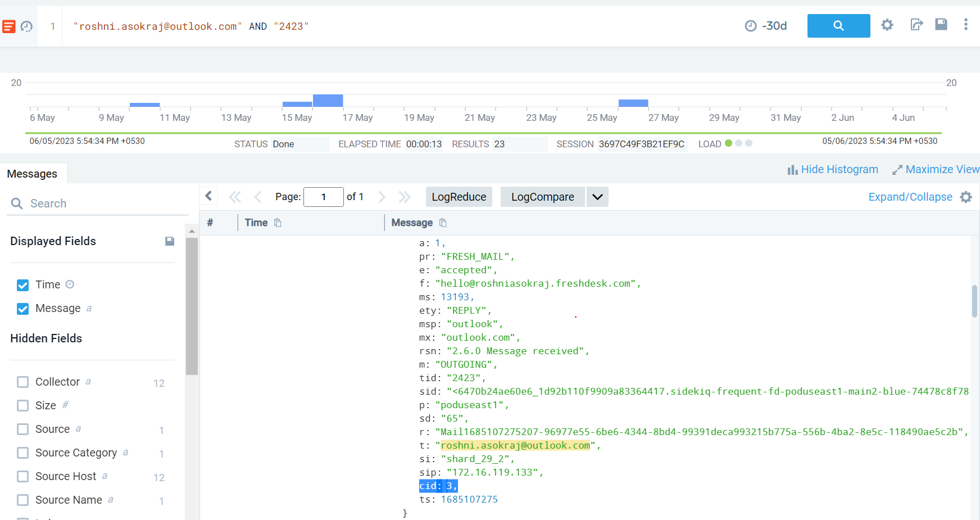The height and width of the screenshot is (520, 980).
Task: Collapse the fields panel with left chevron
Action: [208, 196]
